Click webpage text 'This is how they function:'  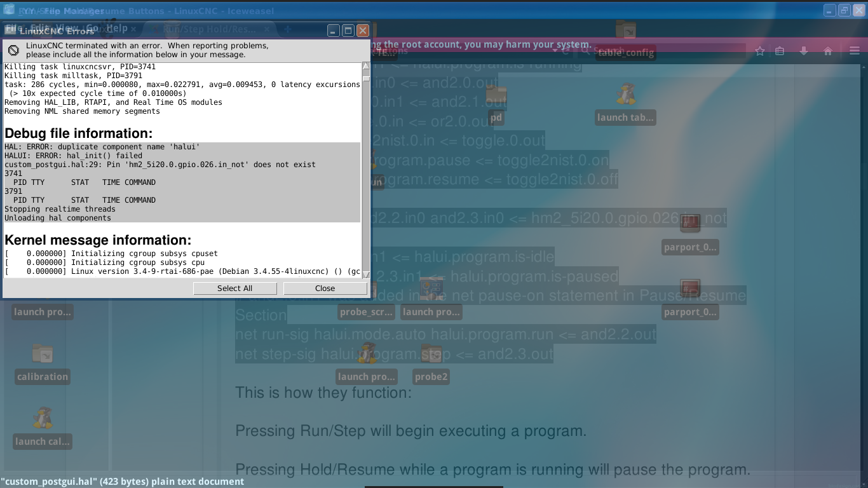coord(323,393)
